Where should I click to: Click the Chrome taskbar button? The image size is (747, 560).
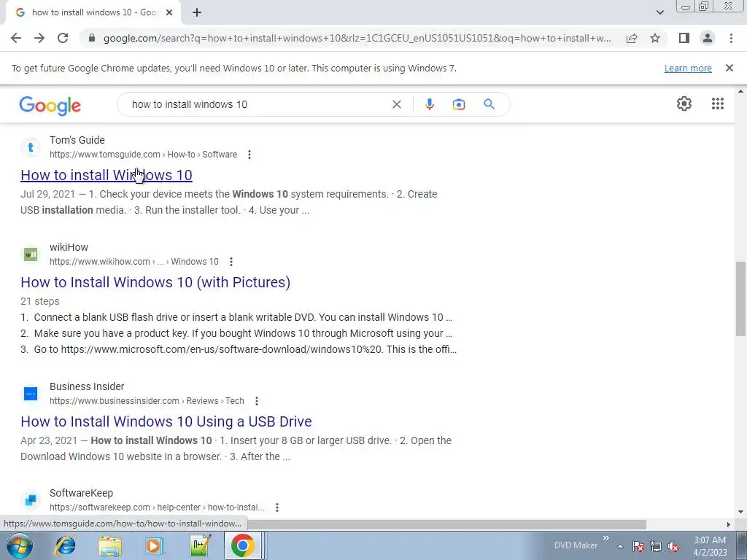click(242, 545)
